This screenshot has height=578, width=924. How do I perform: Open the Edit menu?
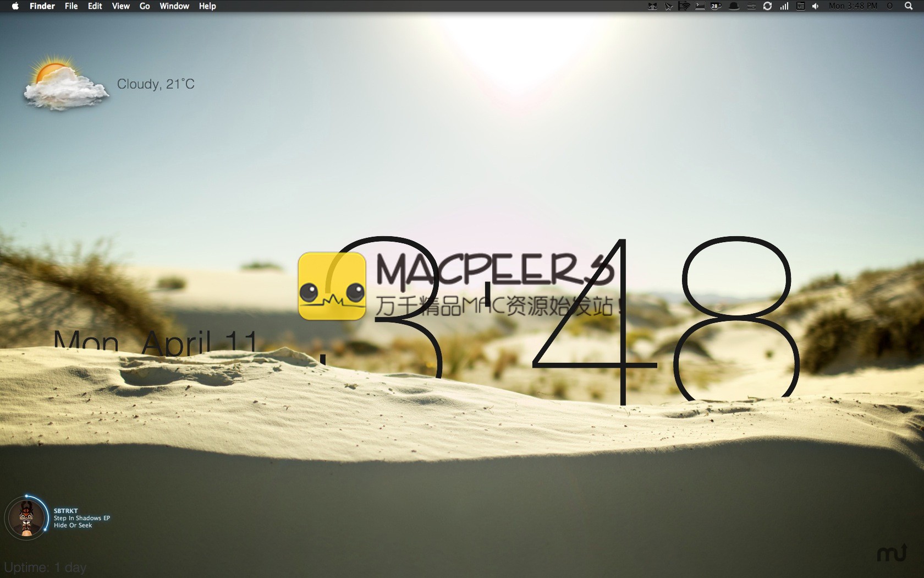pyautogui.click(x=95, y=6)
